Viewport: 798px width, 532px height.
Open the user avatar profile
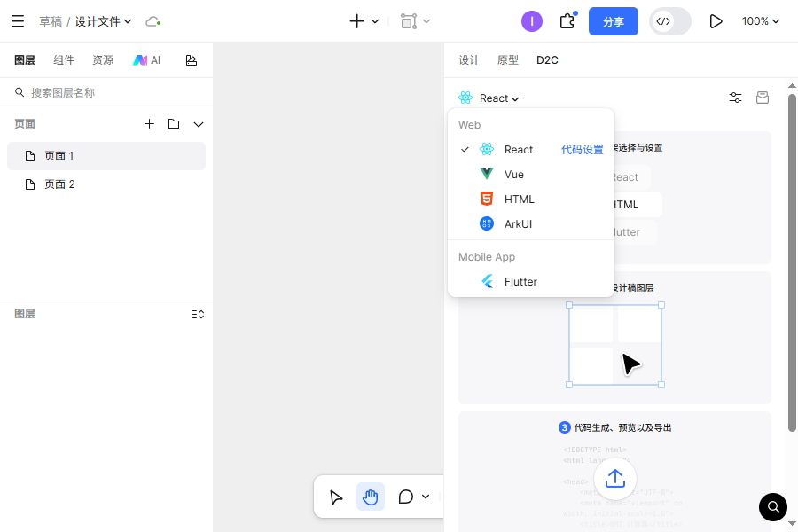[532, 21]
